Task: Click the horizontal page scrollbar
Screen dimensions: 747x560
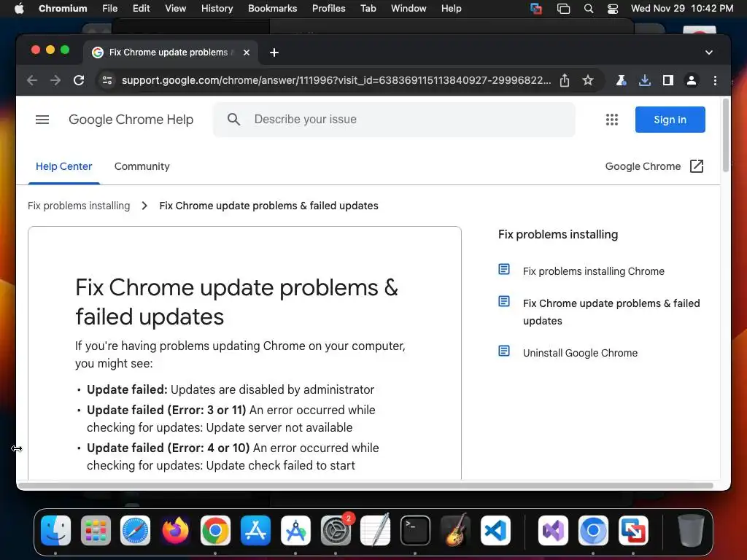Action: [366, 485]
